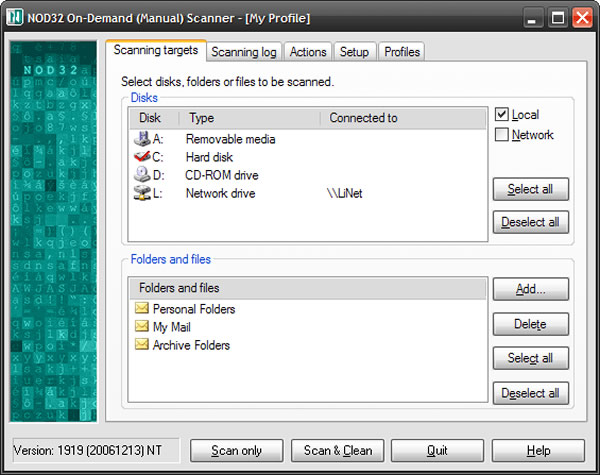
Task: Maximize the NOD32 scanner window
Action: (558, 18)
